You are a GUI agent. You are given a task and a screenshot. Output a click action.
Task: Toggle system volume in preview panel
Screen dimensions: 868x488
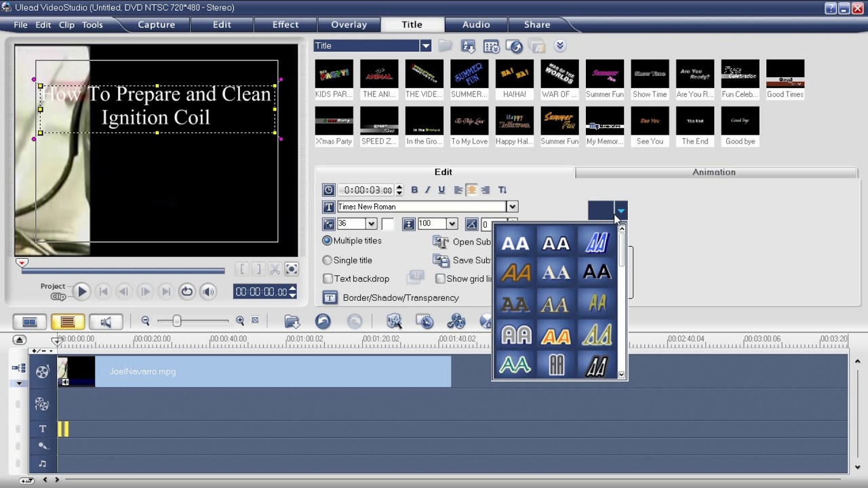tap(208, 291)
